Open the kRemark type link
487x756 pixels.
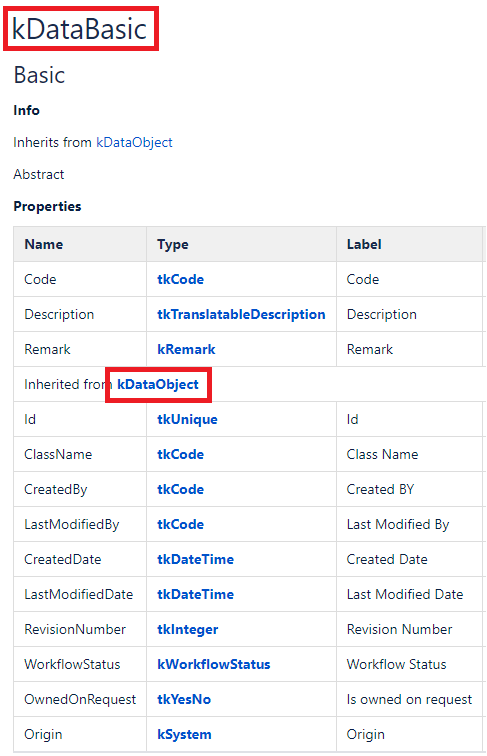point(186,350)
